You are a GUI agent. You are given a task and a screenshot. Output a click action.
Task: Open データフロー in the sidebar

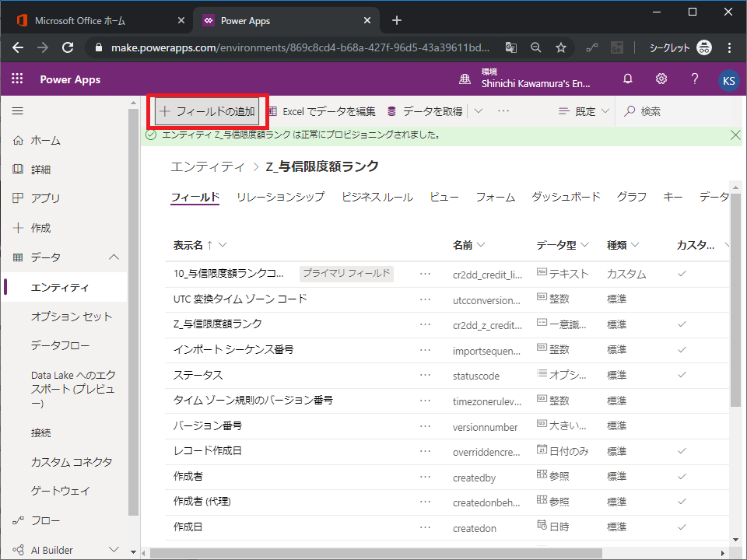point(60,345)
